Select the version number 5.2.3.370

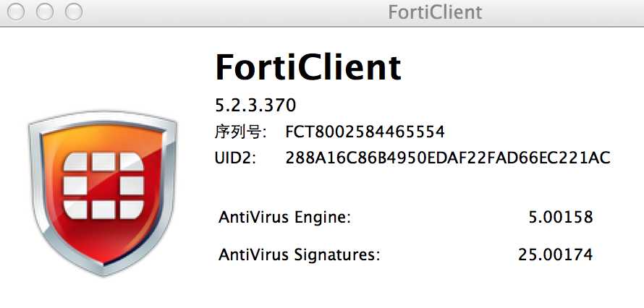255,105
